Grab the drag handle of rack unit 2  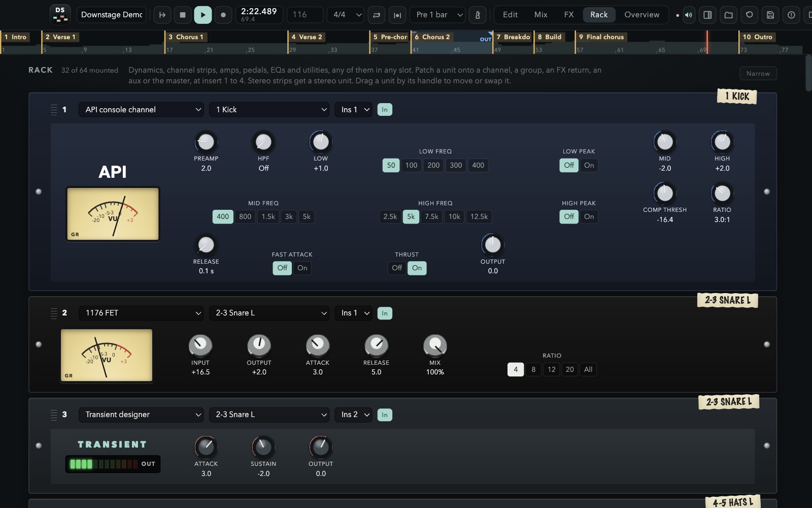tap(54, 313)
